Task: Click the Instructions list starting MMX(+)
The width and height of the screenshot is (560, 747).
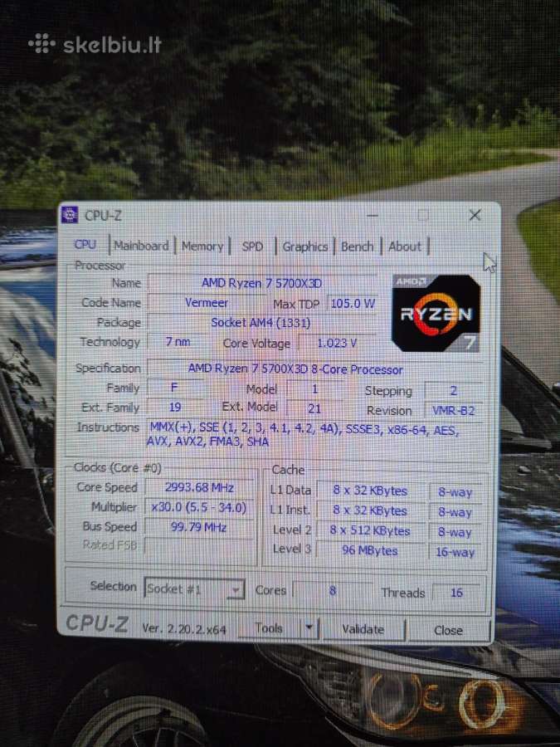Action: pyautogui.click(x=314, y=434)
